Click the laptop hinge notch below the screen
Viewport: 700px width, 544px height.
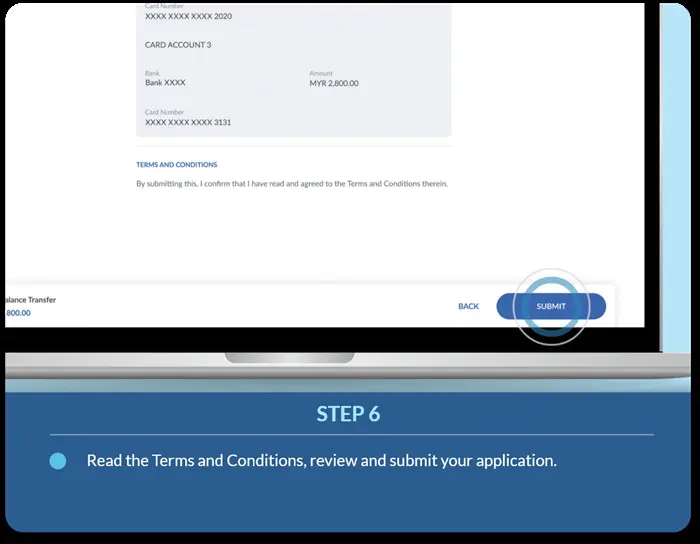click(289, 357)
